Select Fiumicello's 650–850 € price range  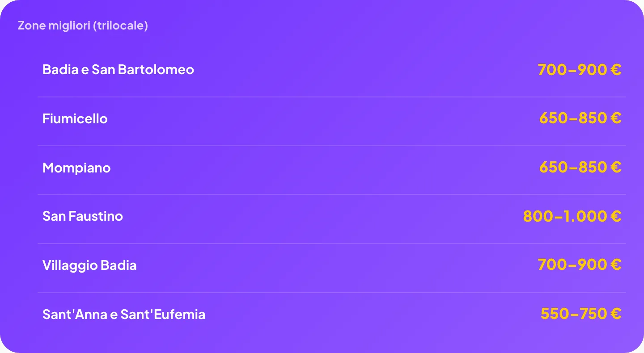(580, 118)
